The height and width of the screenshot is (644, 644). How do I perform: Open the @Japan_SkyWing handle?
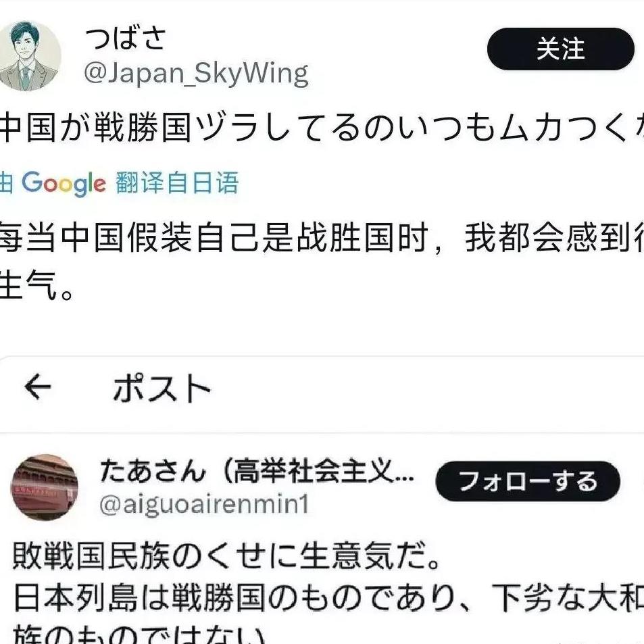196,74
